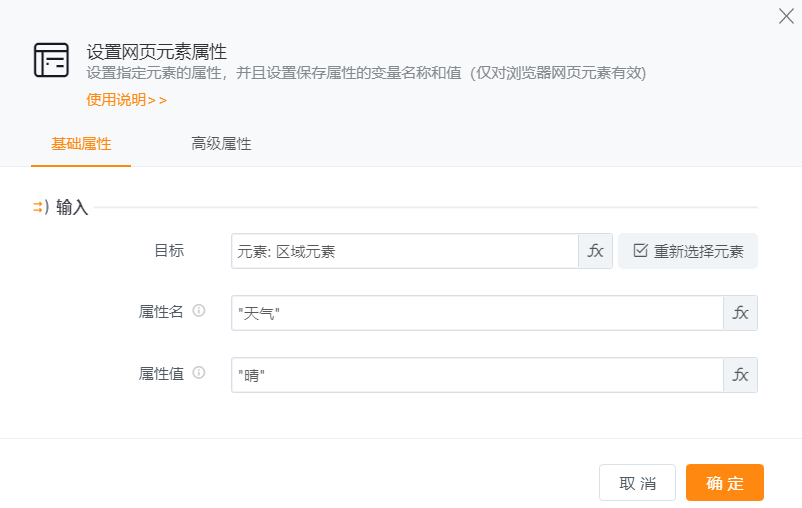Click the 目标 field label

pos(168,251)
